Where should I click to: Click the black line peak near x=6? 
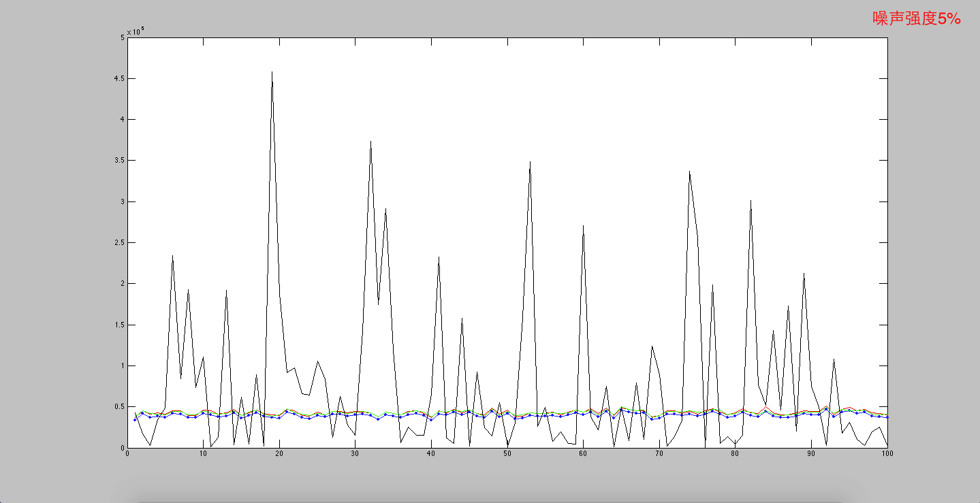[172, 256]
